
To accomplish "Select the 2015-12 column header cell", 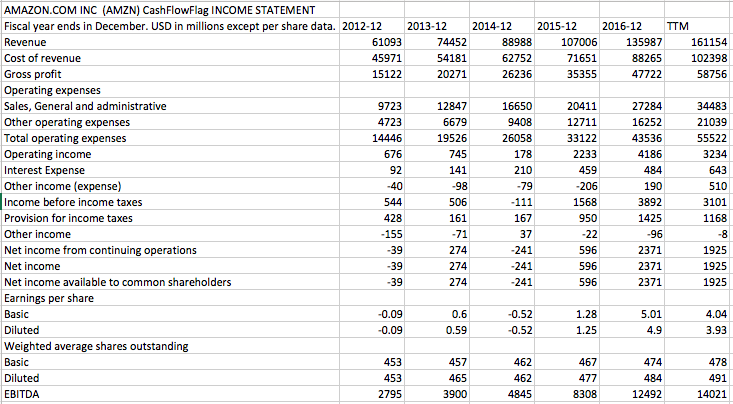I will [567, 26].
